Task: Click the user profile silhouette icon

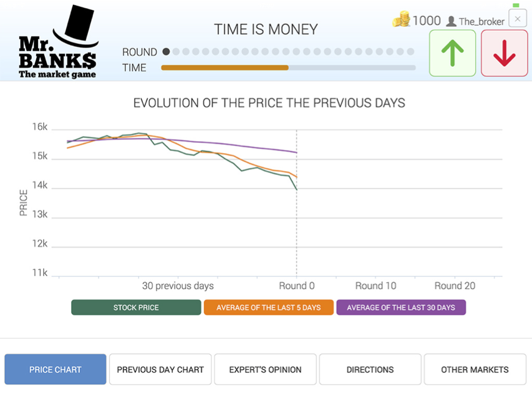Action: [451, 21]
